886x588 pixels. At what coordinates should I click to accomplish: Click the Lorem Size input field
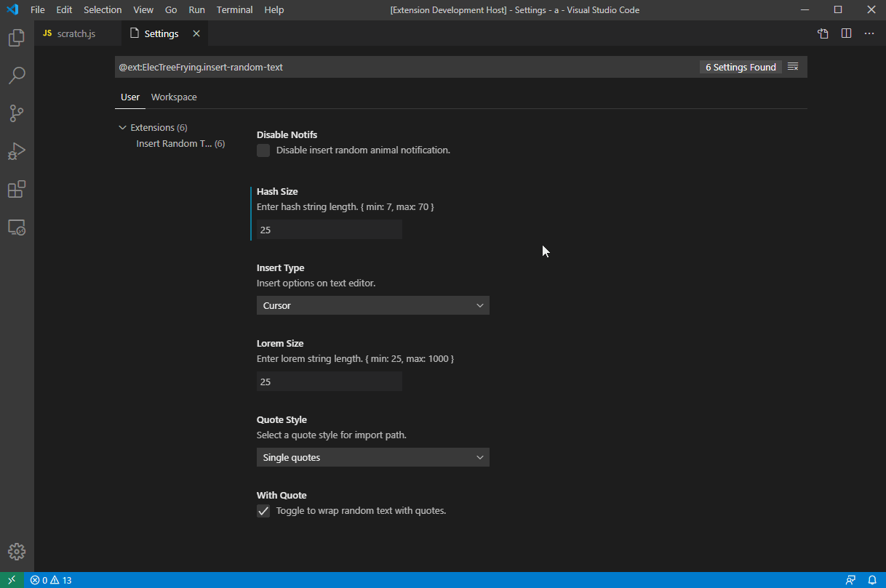point(329,382)
